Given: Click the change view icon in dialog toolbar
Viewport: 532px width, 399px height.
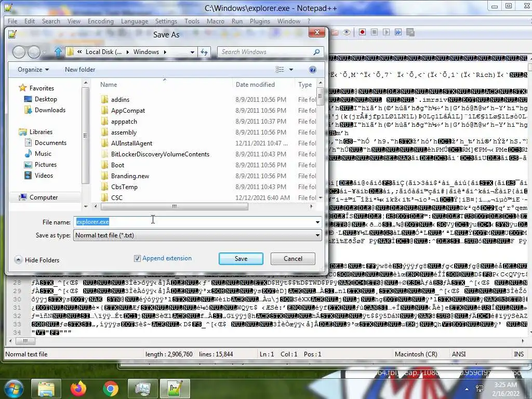Looking at the screenshot, I should coord(280,70).
